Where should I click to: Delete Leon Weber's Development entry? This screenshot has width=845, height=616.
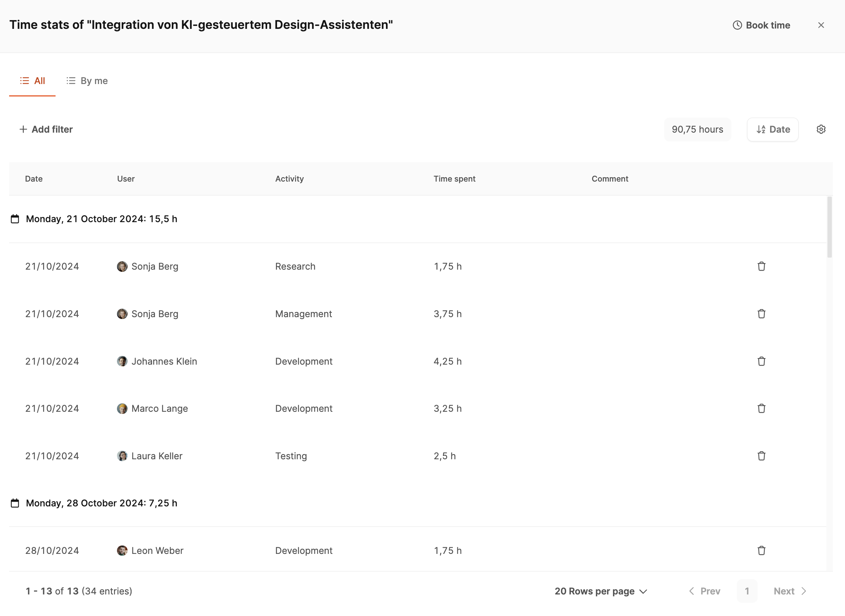pyautogui.click(x=761, y=550)
